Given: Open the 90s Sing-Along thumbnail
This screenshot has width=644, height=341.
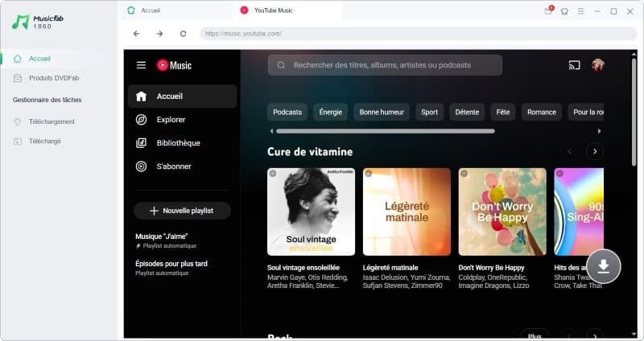Looking at the screenshot, I should click(x=579, y=212).
